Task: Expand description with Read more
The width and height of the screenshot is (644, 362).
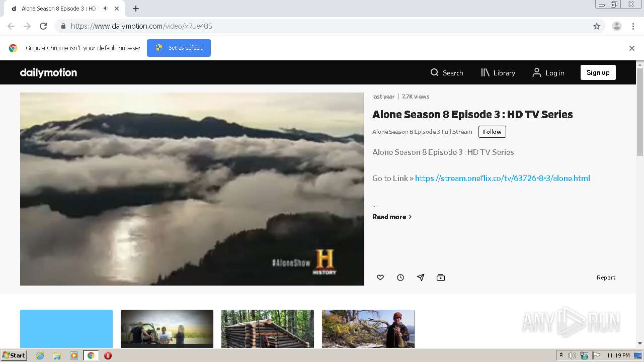Action: click(x=392, y=217)
